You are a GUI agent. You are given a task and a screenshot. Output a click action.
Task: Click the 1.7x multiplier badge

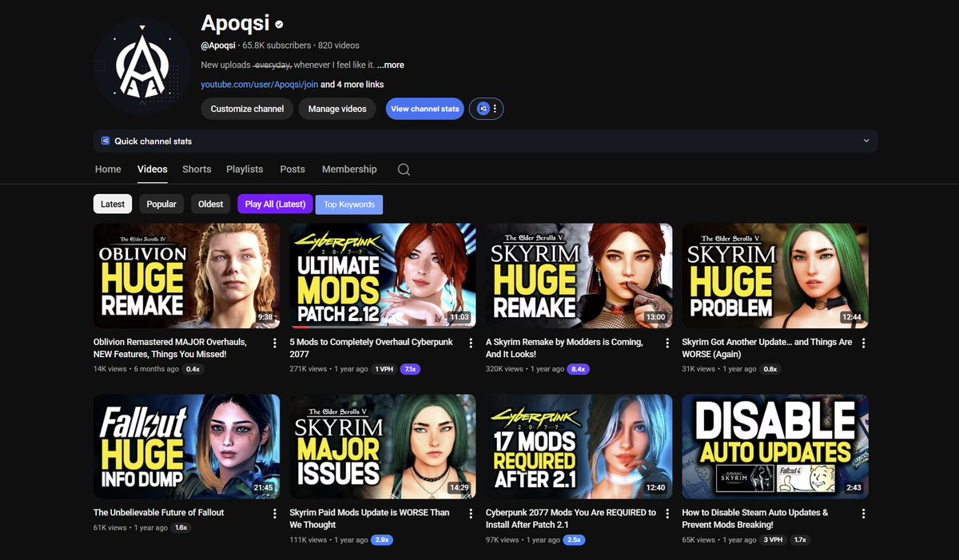point(799,540)
